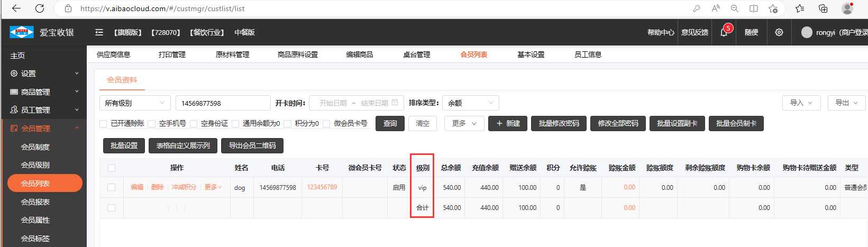This screenshot has height=247, width=868.
Task: Open the 所有级别 level dropdown
Action: pyautogui.click(x=135, y=103)
